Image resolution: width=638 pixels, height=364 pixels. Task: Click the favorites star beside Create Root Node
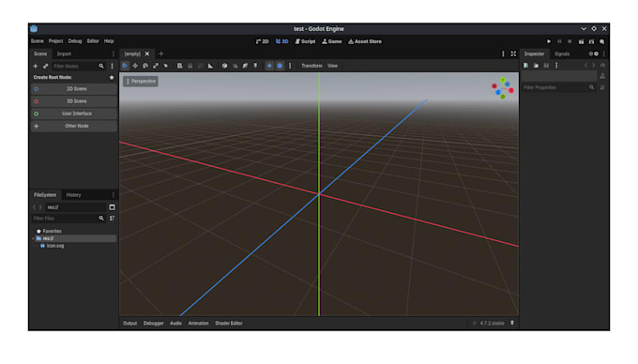tap(112, 77)
